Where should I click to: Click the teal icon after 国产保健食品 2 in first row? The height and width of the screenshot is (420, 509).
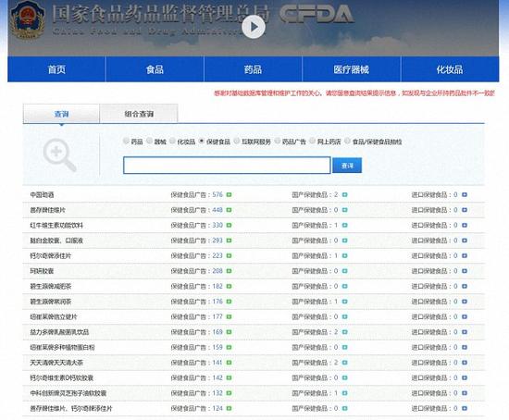[345, 195]
